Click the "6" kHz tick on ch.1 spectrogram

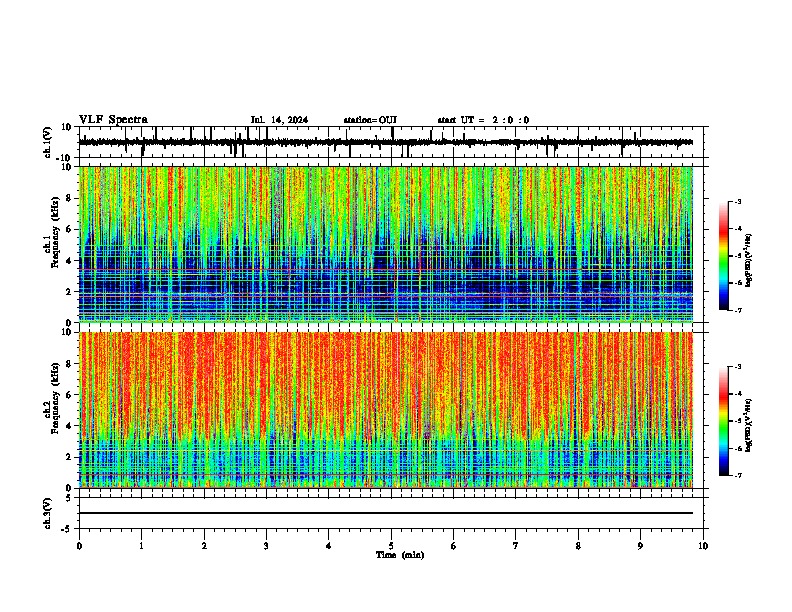[x=70, y=229]
